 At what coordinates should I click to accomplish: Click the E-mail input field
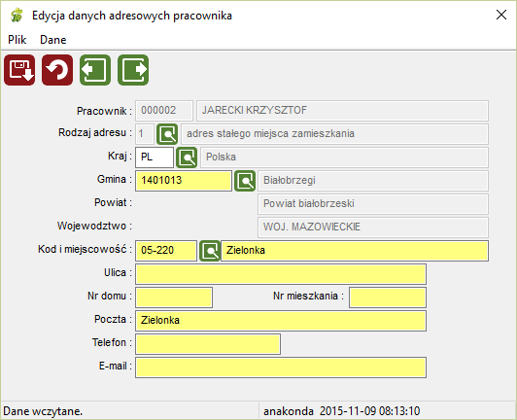pos(281,367)
